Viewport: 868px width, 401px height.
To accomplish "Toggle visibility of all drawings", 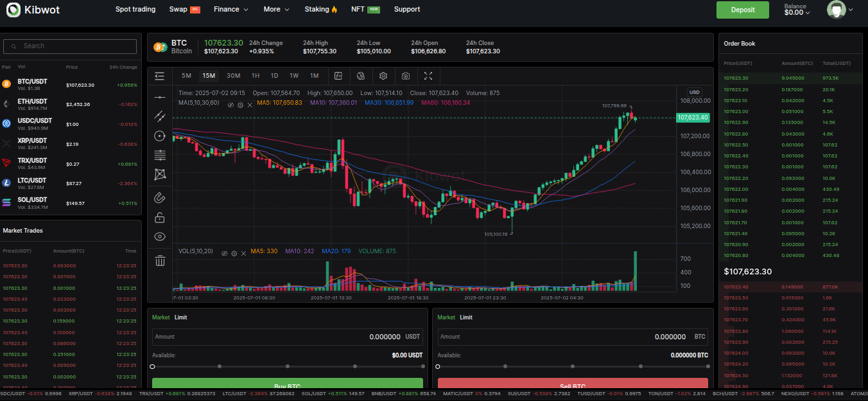I will tap(160, 236).
